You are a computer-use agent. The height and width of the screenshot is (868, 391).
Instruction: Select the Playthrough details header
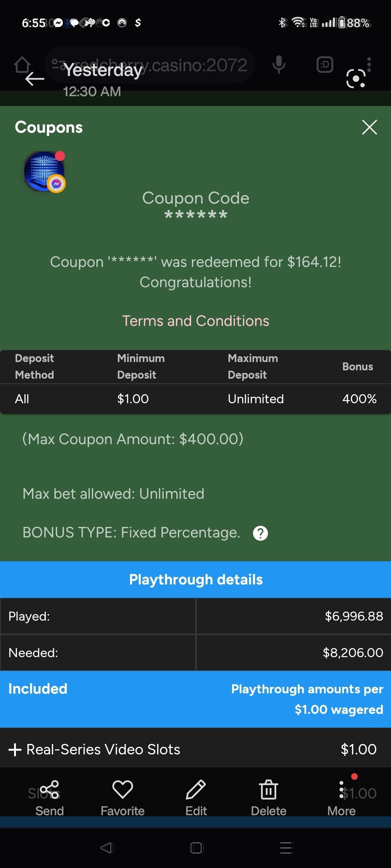coord(195,580)
